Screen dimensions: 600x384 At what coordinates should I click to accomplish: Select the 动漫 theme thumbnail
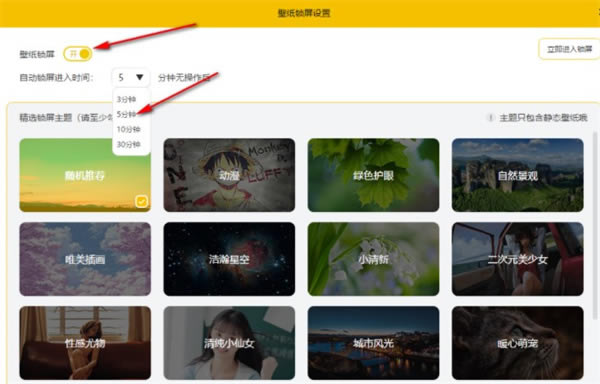pos(229,175)
